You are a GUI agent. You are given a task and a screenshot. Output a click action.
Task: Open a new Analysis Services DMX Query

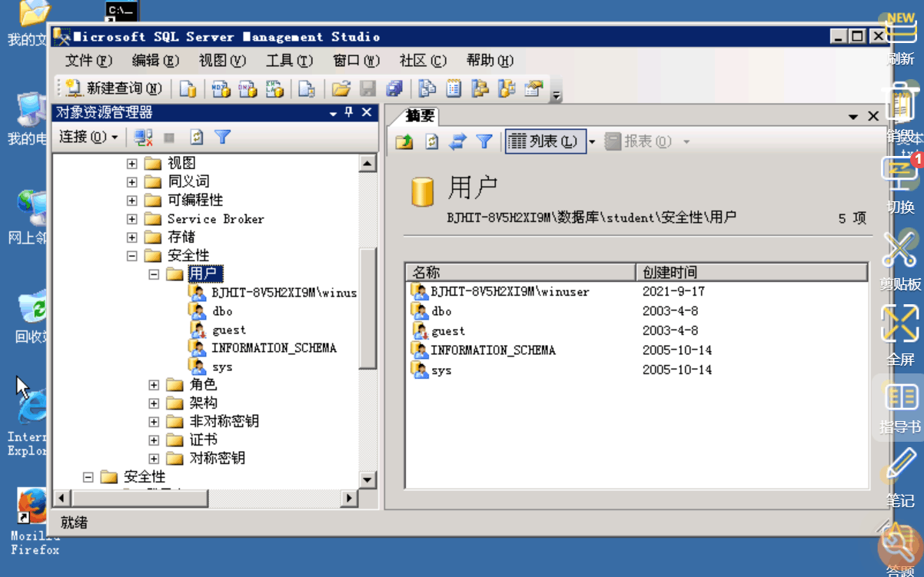tap(248, 89)
